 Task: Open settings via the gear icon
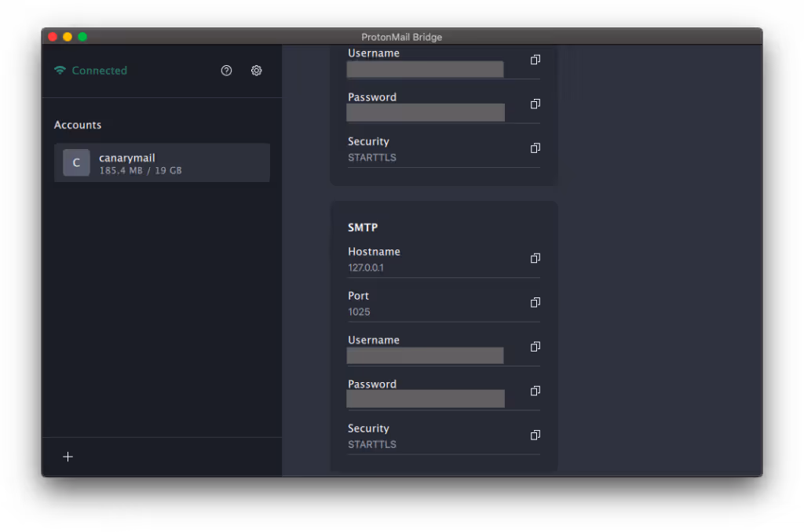[257, 71]
